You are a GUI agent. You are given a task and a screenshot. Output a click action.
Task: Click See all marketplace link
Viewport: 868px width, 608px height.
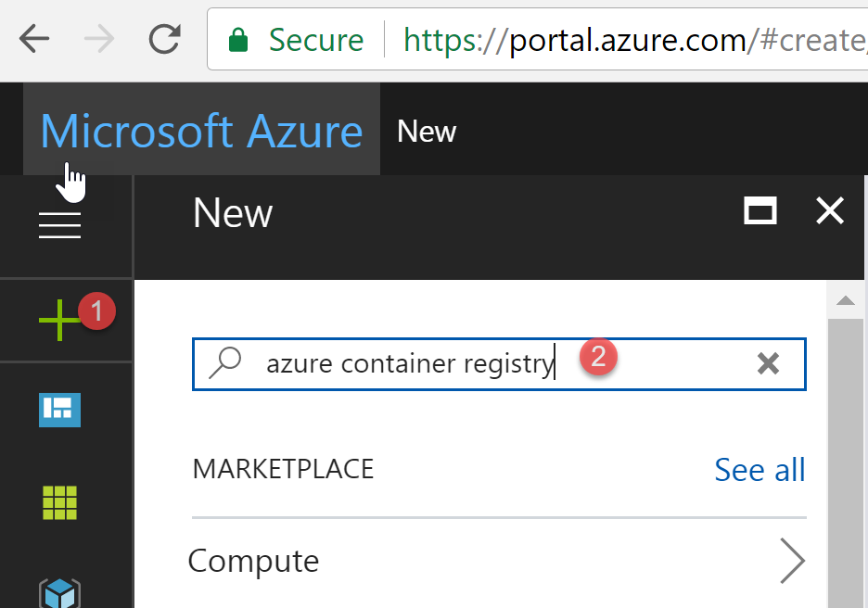pyautogui.click(x=759, y=470)
